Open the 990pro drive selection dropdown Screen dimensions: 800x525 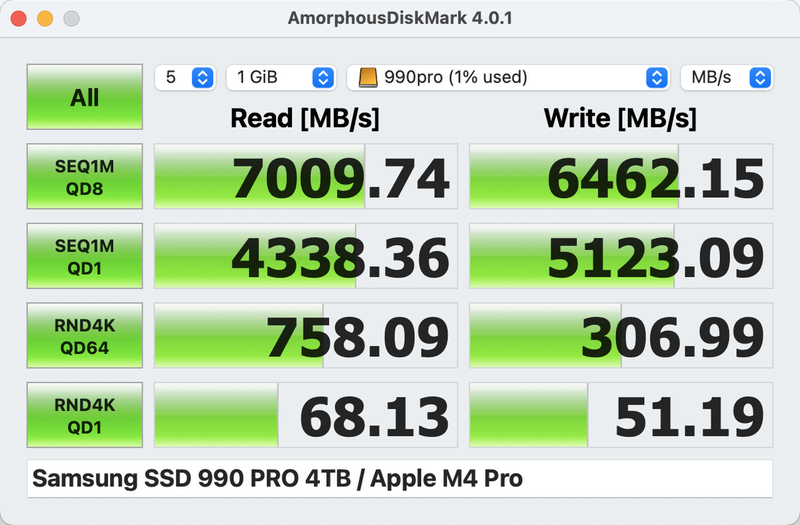(x=508, y=78)
